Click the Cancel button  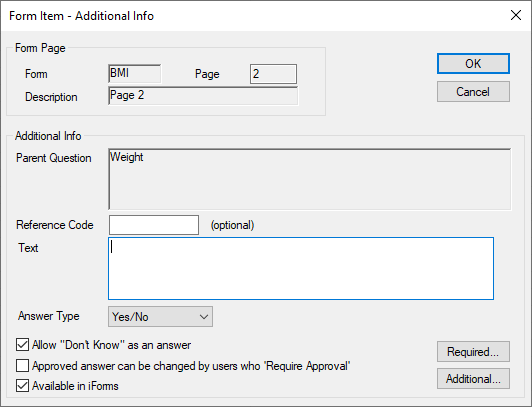point(473,92)
